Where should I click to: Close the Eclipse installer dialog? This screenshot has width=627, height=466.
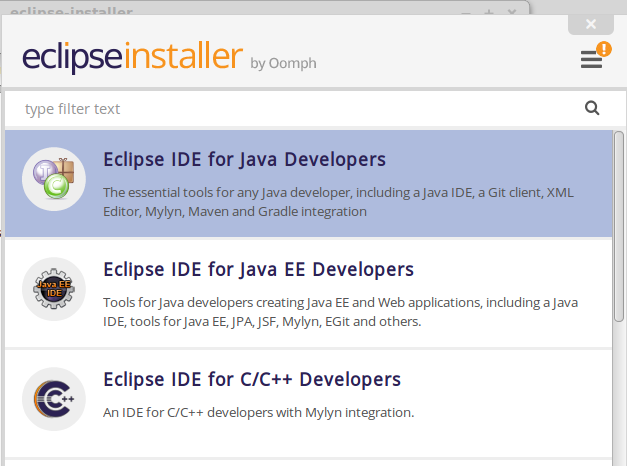tap(591, 24)
